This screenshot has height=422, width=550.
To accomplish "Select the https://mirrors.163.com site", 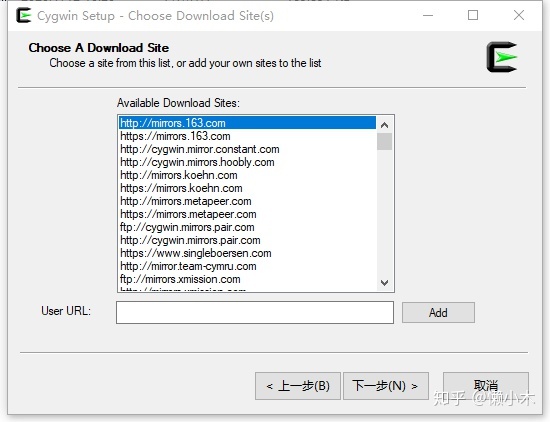I will 247,136.
